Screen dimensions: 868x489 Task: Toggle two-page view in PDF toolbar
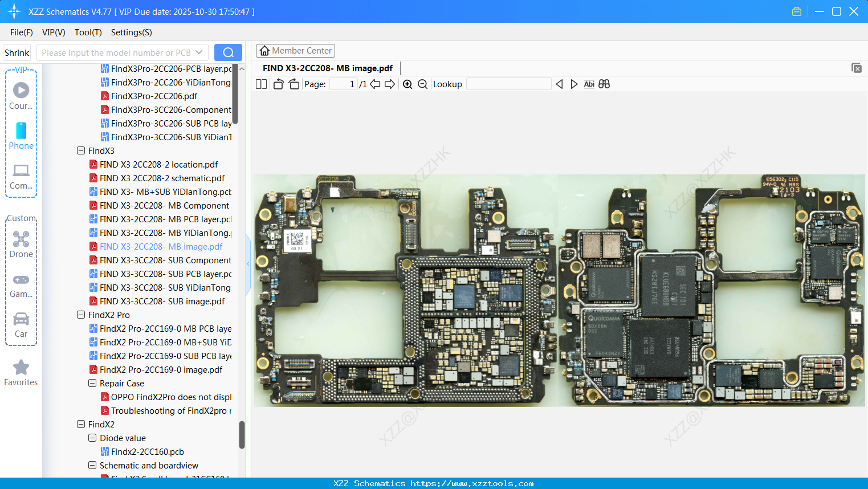pyautogui.click(x=262, y=84)
